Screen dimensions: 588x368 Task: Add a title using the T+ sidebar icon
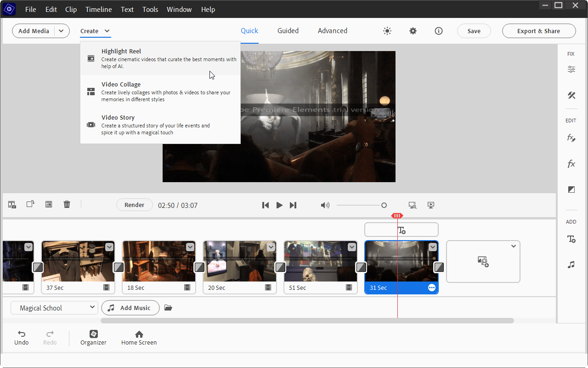click(x=571, y=239)
